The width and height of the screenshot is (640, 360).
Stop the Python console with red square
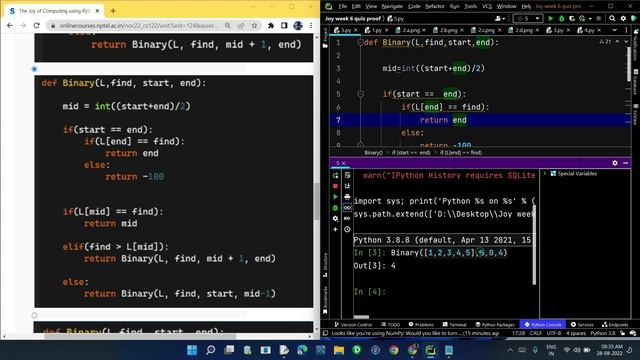click(x=336, y=186)
